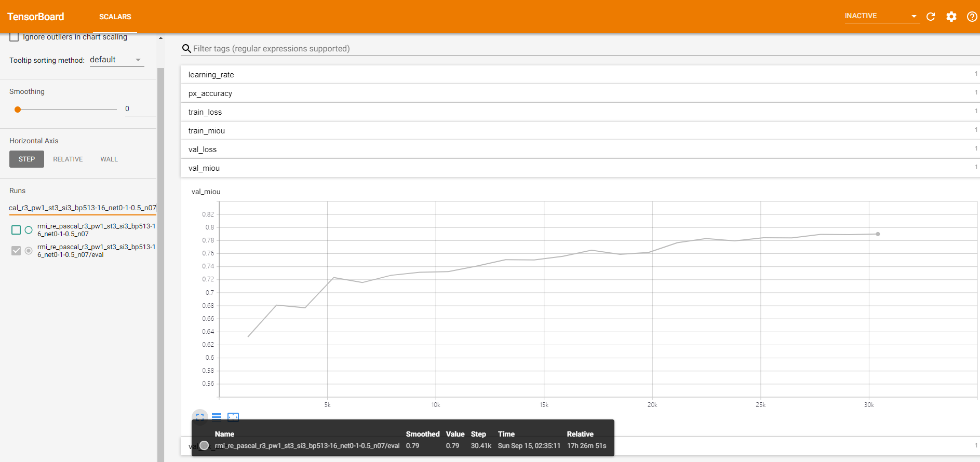Image resolution: width=980 pixels, height=462 pixels.
Task: Click tooltip relative time 17h 26m 51s
Action: (x=586, y=445)
